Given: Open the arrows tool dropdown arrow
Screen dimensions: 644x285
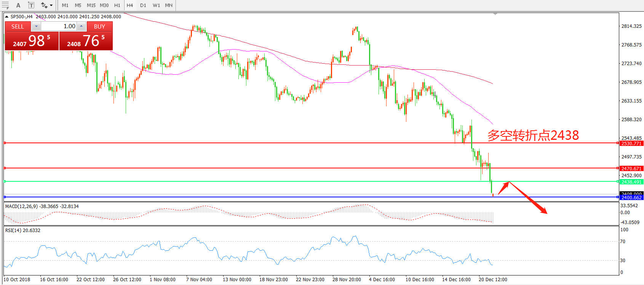Looking at the screenshot, I should (51, 5).
